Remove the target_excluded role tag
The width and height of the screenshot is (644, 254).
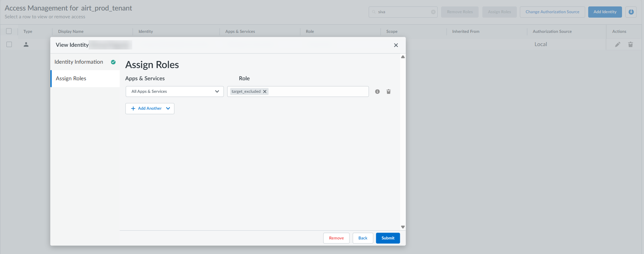(x=265, y=91)
